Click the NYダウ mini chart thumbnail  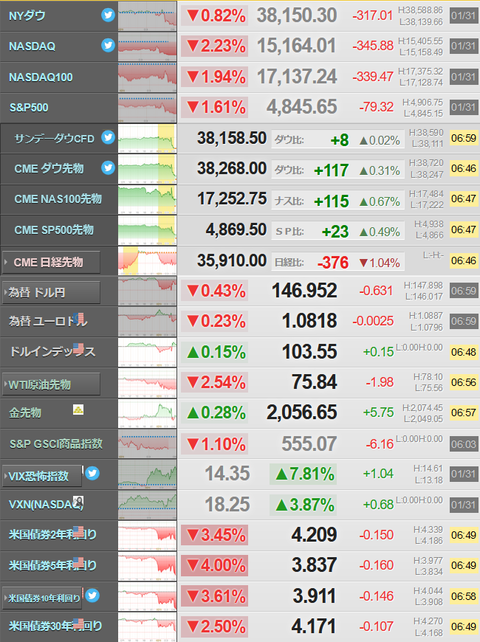[147, 16]
